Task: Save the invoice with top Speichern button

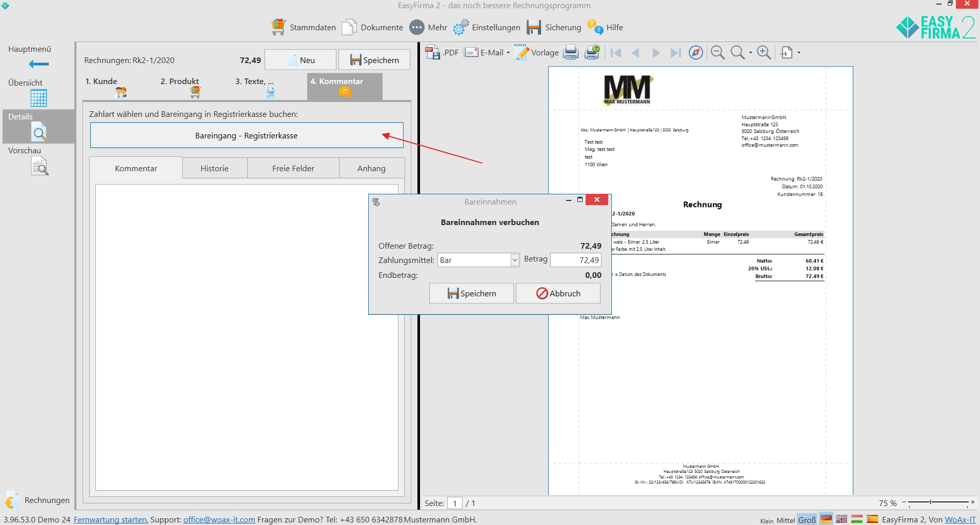Action: (374, 60)
